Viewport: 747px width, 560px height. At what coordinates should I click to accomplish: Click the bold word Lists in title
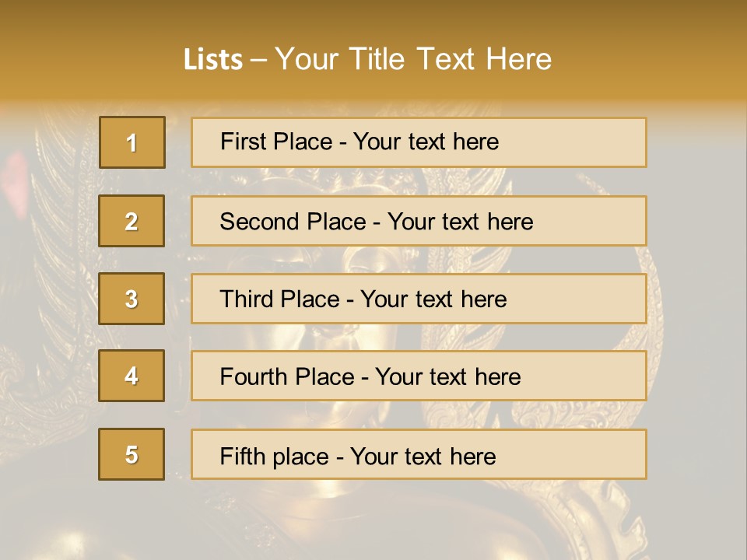point(213,59)
